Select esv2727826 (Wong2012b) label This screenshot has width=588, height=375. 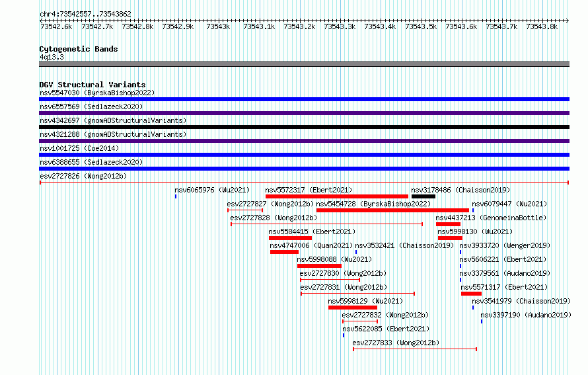[x=83, y=176]
